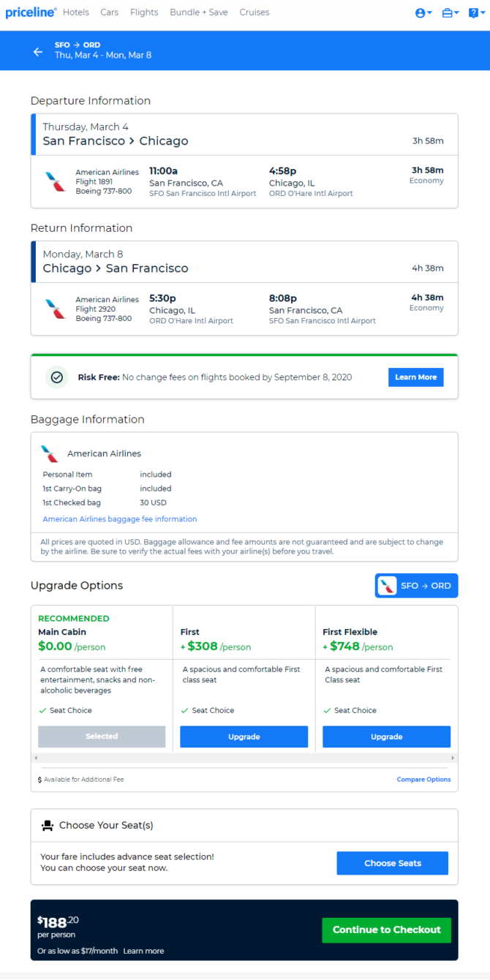Click the horizontal scrollbar track under upgrade options
Image resolution: width=490 pixels, height=980 pixels.
[244, 758]
